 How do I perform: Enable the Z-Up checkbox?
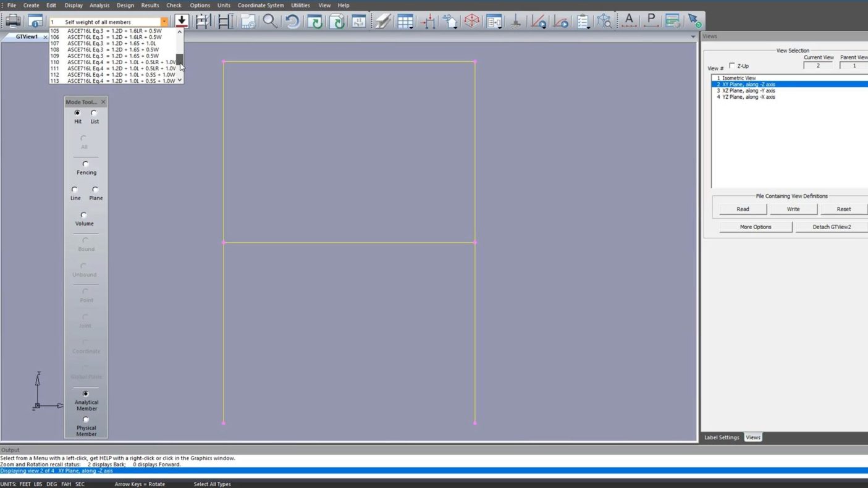click(x=732, y=65)
